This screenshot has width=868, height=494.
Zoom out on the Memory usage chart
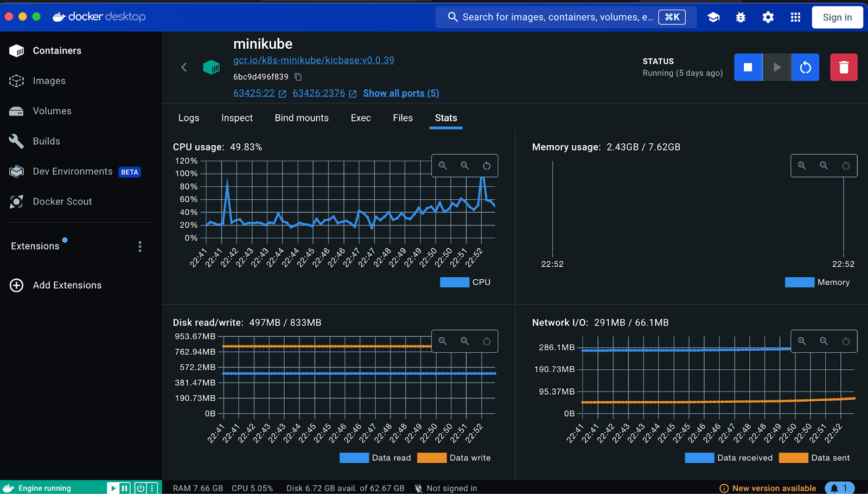coord(824,166)
